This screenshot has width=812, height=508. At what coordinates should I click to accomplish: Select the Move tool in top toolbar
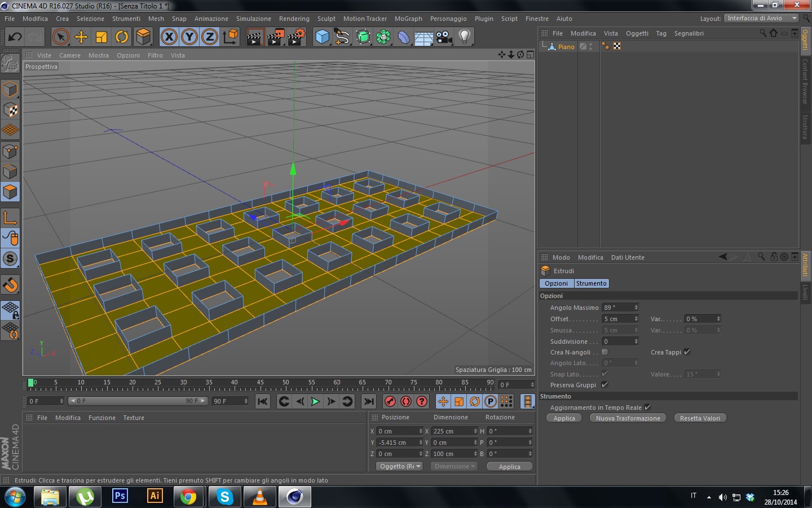tap(81, 37)
